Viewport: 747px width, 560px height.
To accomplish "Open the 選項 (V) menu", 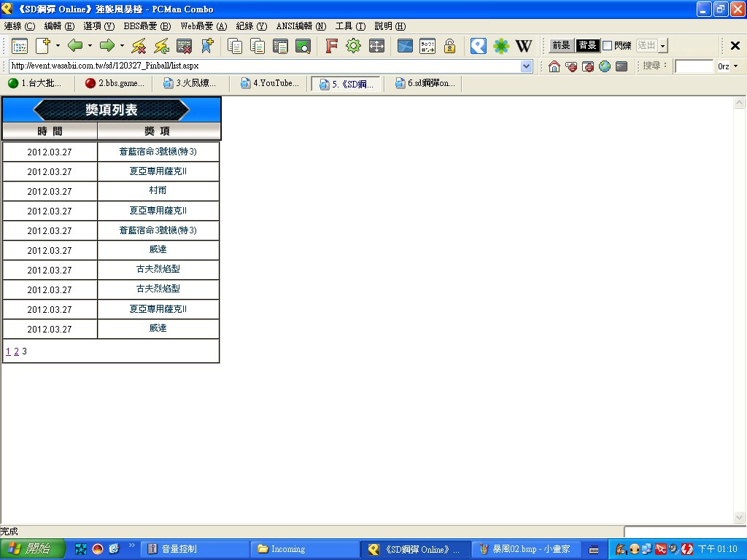I will [98, 26].
